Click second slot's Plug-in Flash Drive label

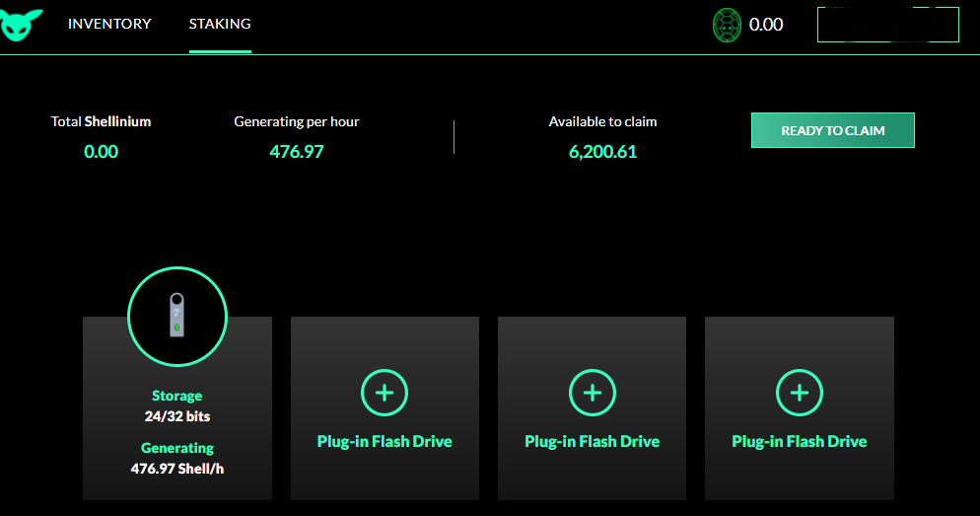point(385,442)
